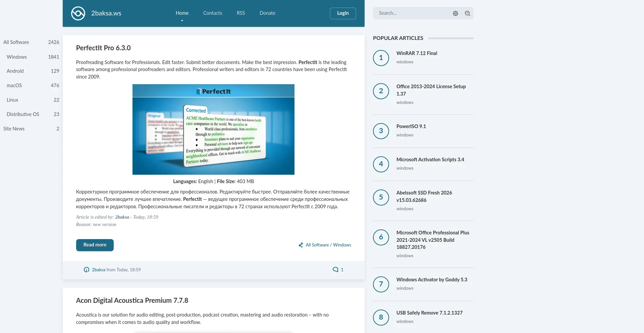
Task: Click 2baksa editor name in edit note
Action: point(122,217)
